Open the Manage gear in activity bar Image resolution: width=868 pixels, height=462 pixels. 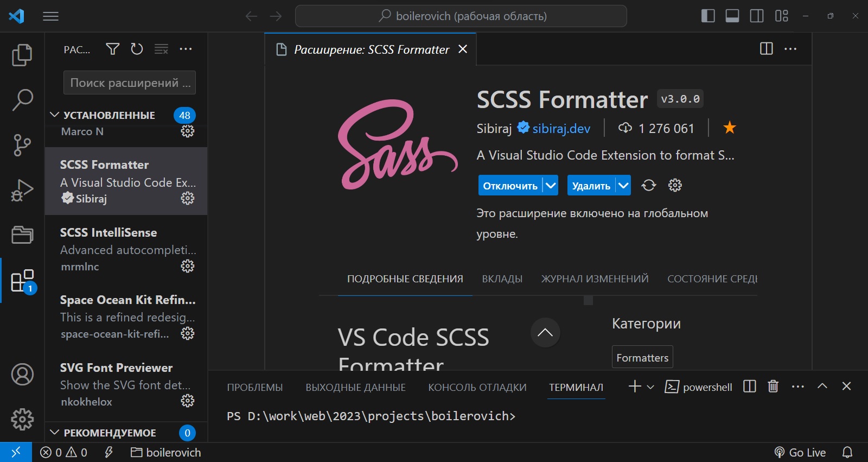(x=22, y=419)
